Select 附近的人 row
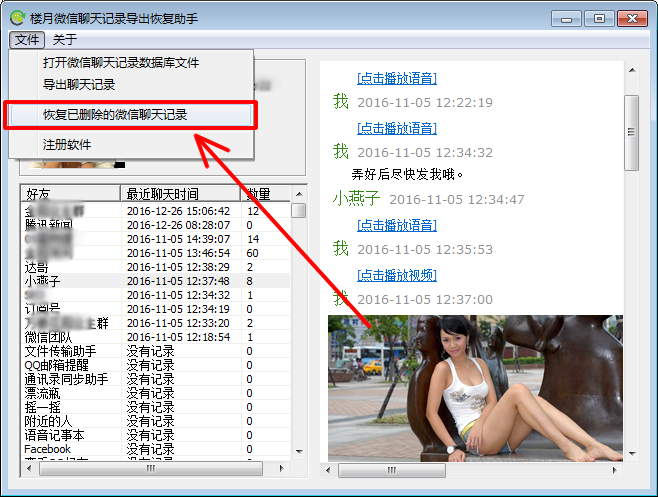 coord(156,421)
